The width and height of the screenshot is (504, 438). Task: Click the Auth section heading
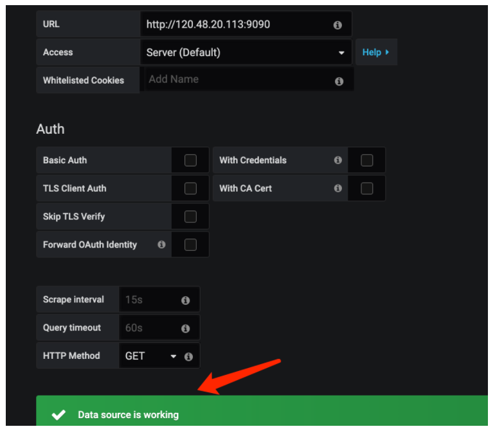(51, 131)
